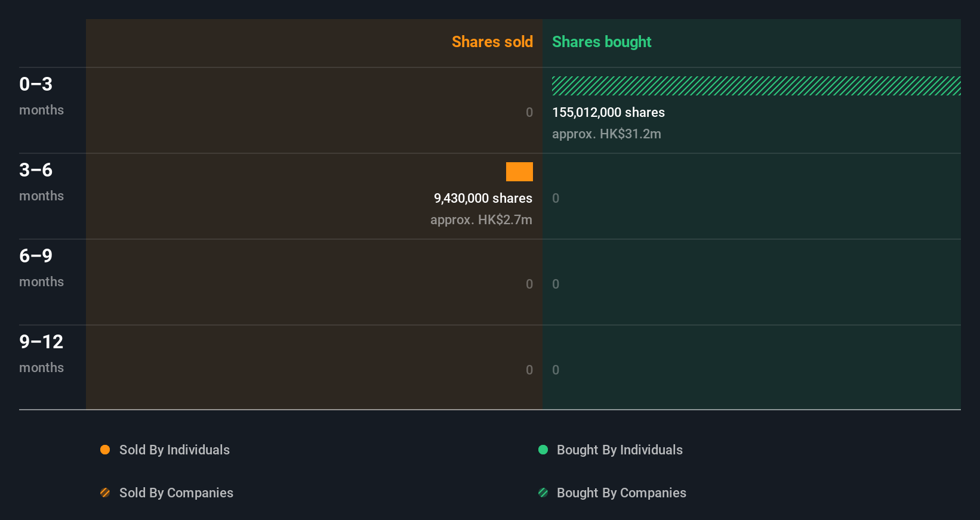This screenshot has height=520, width=980.
Task: Click the approx. HK$31.2m amount
Action: pos(606,134)
